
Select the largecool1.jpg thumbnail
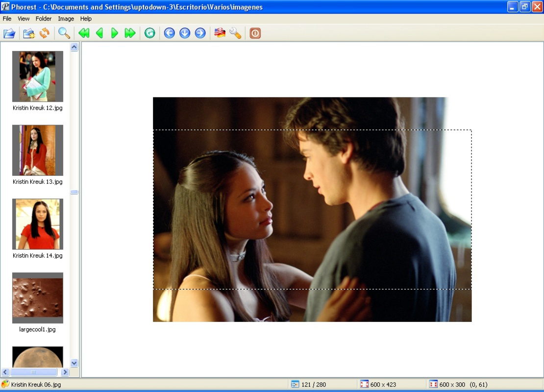37,298
